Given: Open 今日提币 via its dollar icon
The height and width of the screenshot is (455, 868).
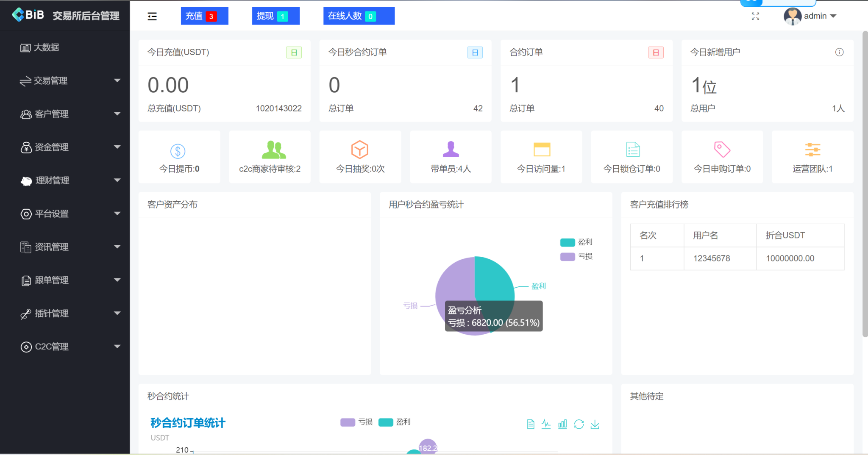Looking at the screenshot, I should pyautogui.click(x=178, y=150).
